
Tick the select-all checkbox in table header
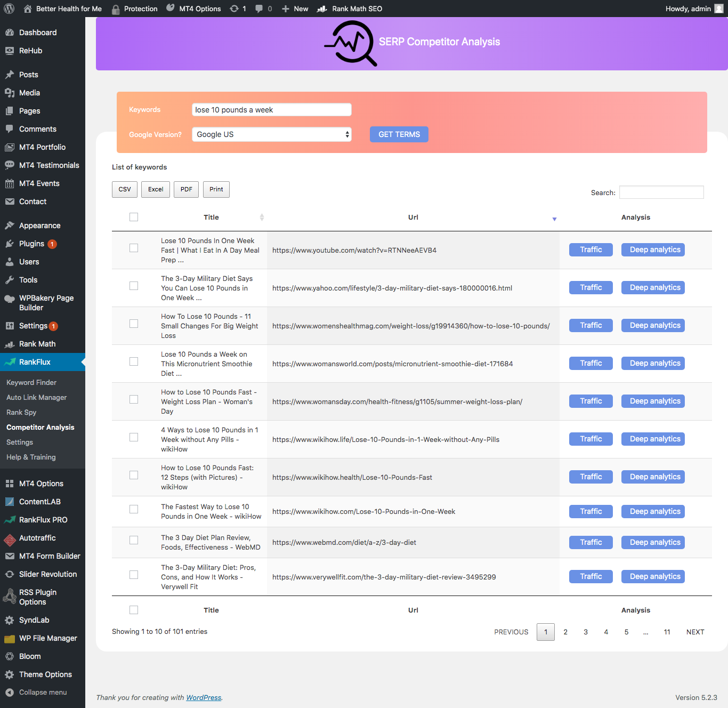click(x=134, y=217)
